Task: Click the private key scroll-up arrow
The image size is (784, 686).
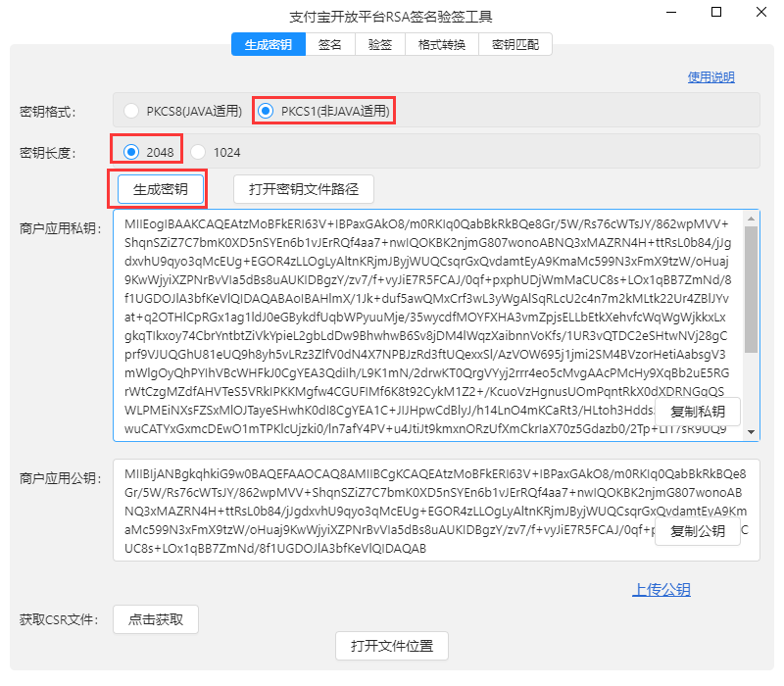Action: tap(751, 219)
